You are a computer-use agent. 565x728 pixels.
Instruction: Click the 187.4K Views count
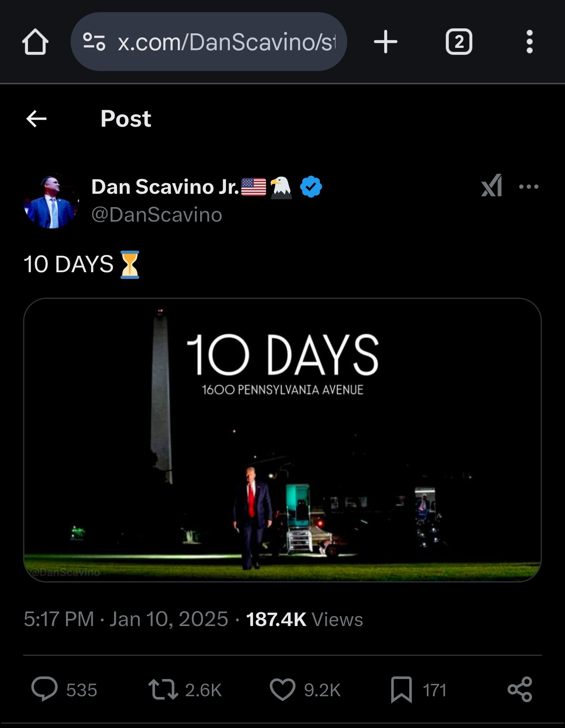click(x=304, y=619)
